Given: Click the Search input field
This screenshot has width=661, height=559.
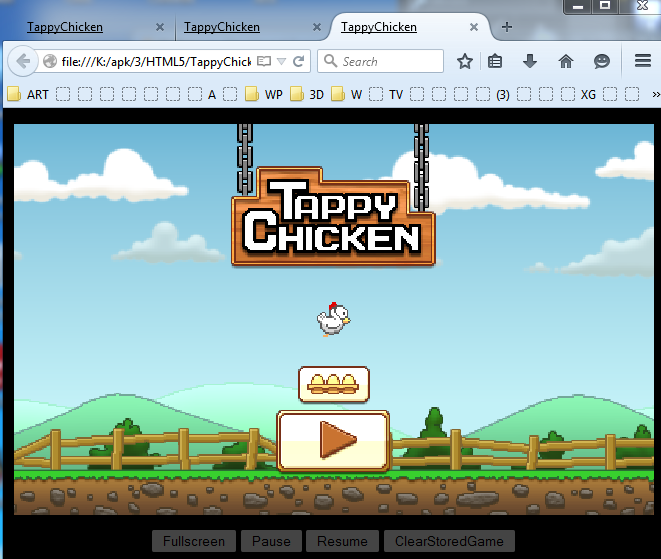Looking at the screenshot, I should point(380,61).
